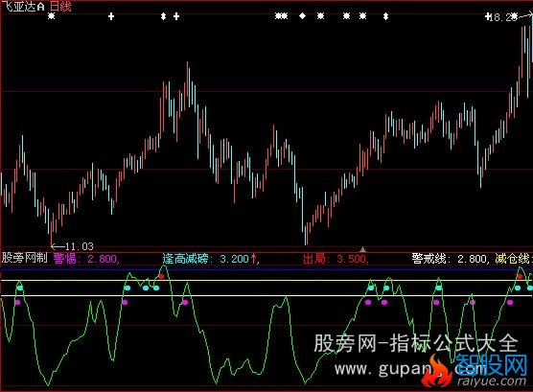Click the 出局: 3.500 indicator value
This screenshot has height=392, width=533.
pyautogui.click(x=336, y=259)
